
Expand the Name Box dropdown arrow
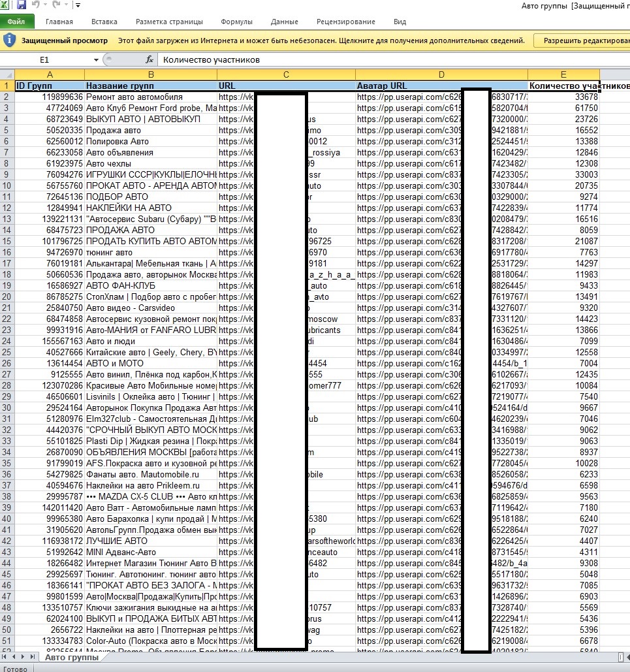pos(96,59)
